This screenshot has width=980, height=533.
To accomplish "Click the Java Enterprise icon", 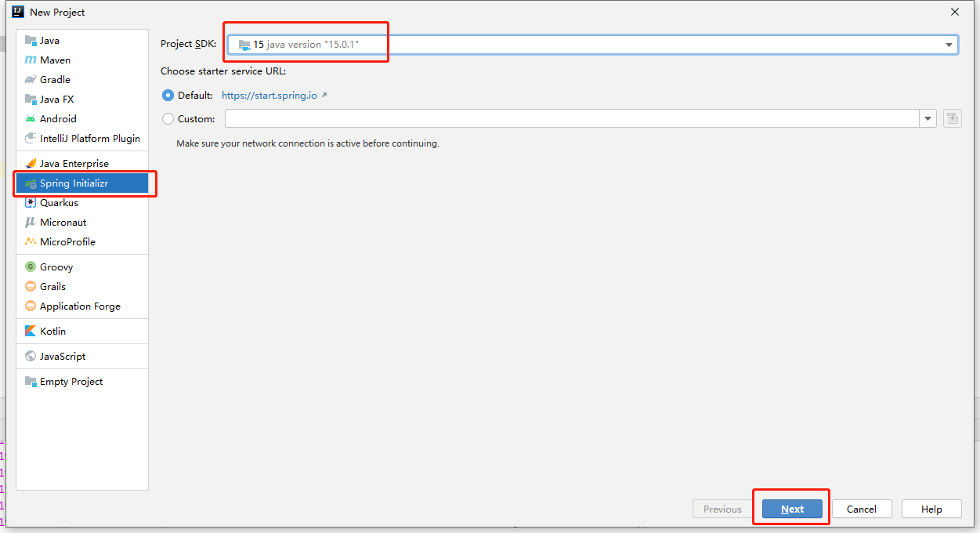I will (x=31, y=164).
